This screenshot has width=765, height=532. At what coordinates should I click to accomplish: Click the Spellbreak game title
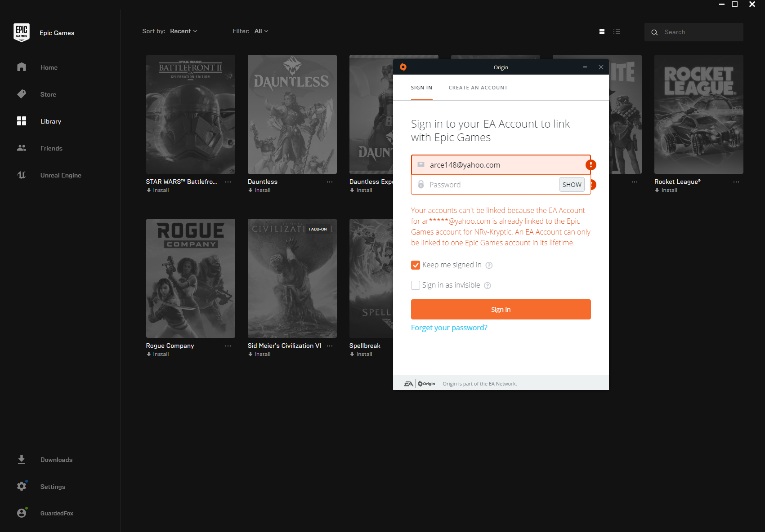[365, 346]
